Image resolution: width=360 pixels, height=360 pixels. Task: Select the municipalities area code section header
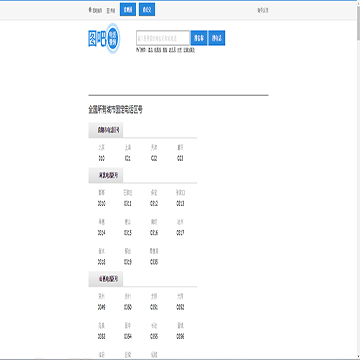point(106,130)
